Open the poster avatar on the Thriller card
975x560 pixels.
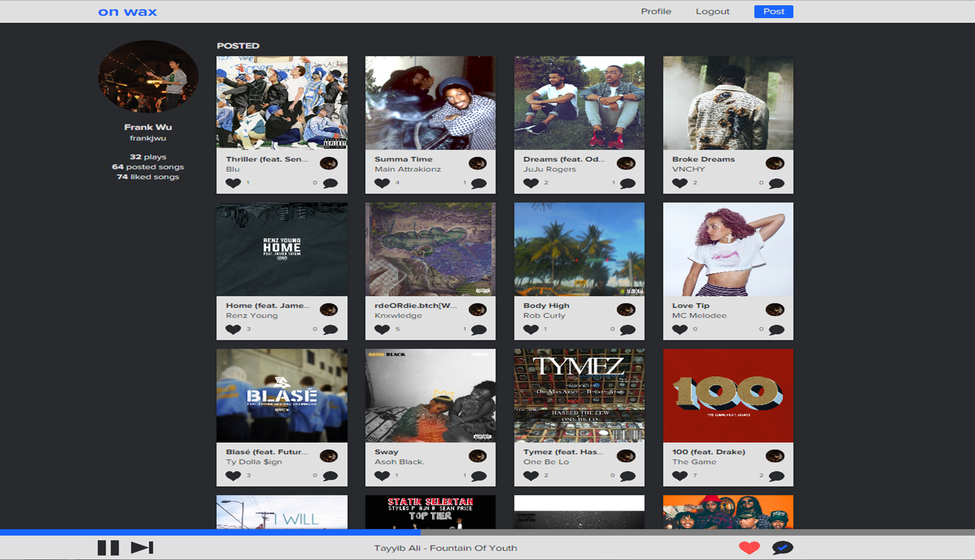(x=329, y=163)
